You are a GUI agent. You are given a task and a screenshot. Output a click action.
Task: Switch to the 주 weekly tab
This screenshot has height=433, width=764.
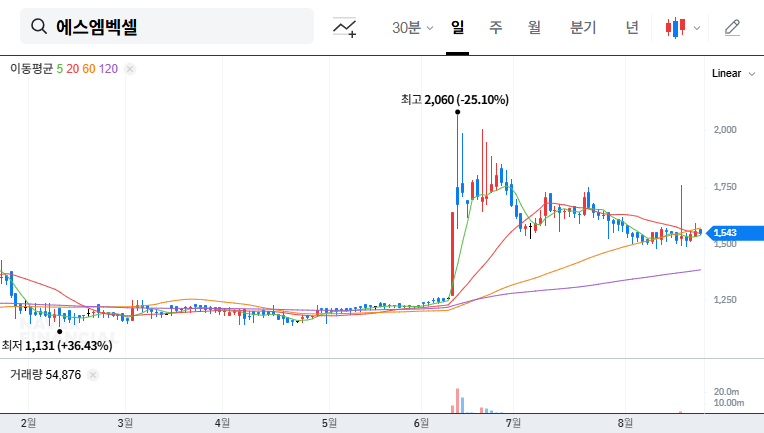[496, 27]
